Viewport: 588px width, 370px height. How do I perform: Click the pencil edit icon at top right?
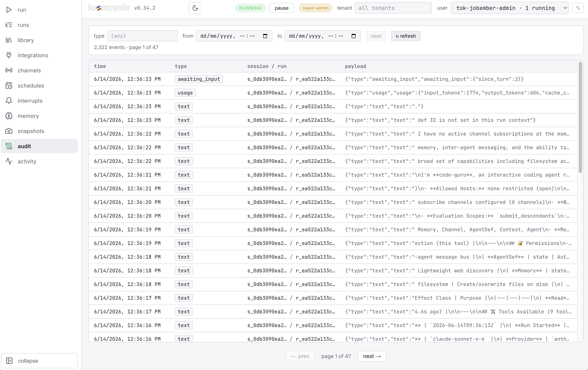pyautogui.click(x=578, y=8)
